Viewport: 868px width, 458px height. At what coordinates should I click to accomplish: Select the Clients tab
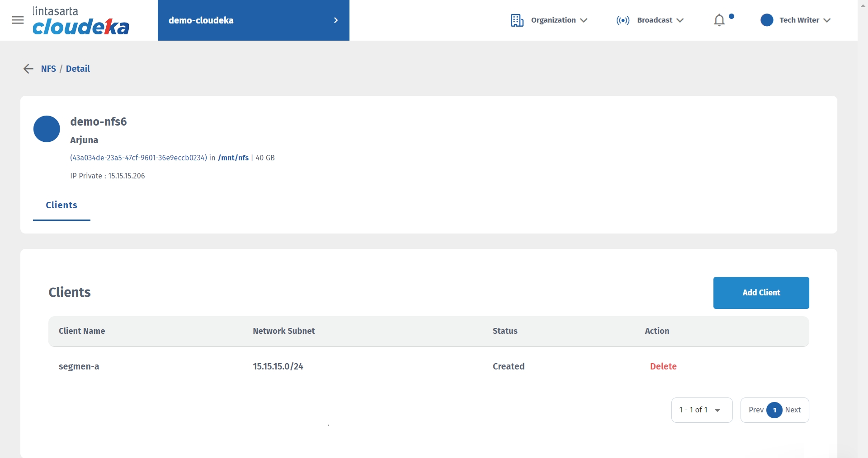point(61,206)
